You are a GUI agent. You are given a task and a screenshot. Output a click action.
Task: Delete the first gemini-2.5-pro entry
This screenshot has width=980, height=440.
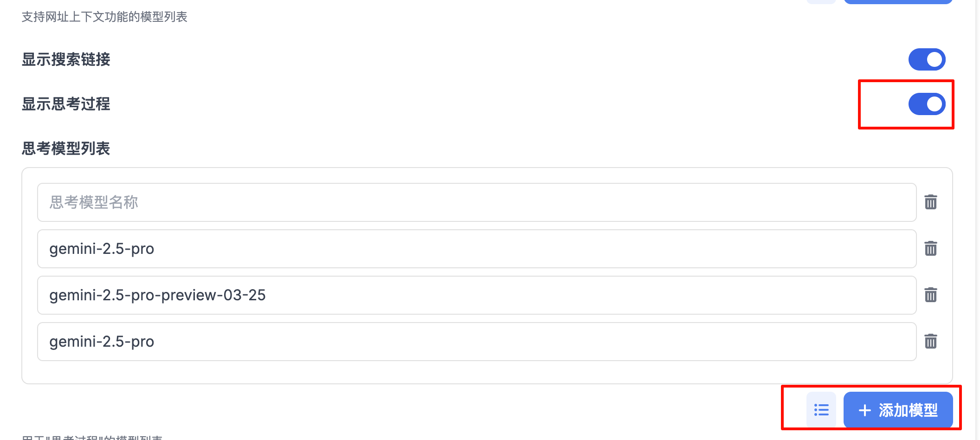click(930, 249)
